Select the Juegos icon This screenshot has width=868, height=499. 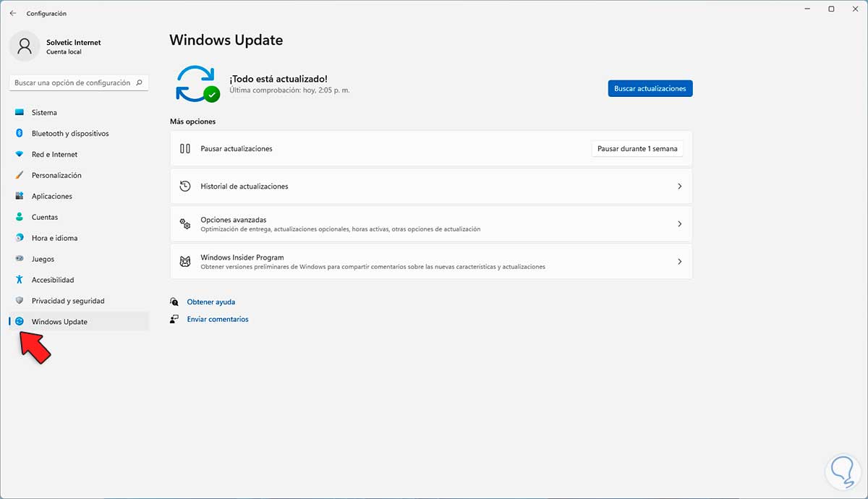click(x=19, y=259)
